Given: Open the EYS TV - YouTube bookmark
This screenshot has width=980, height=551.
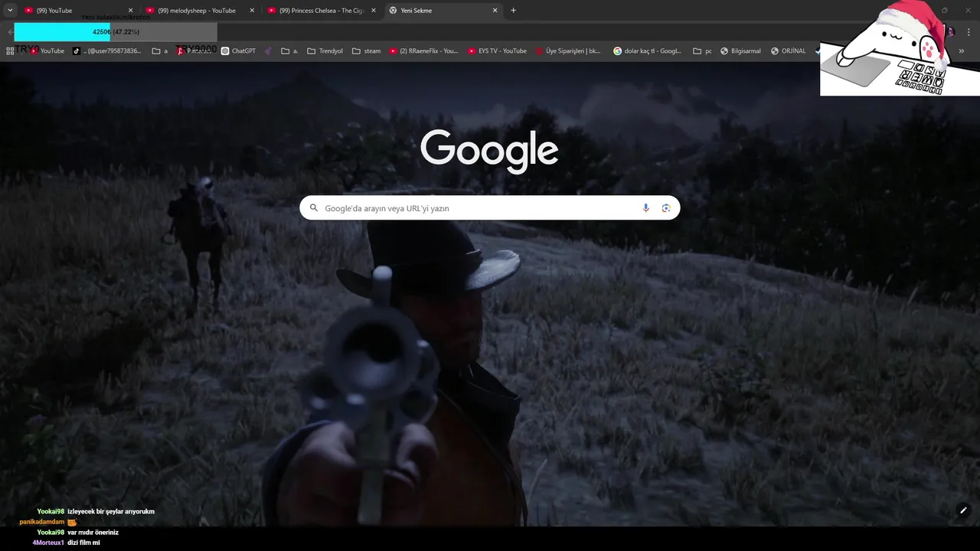Looking at the screenshot, I should tap(497, 51).
